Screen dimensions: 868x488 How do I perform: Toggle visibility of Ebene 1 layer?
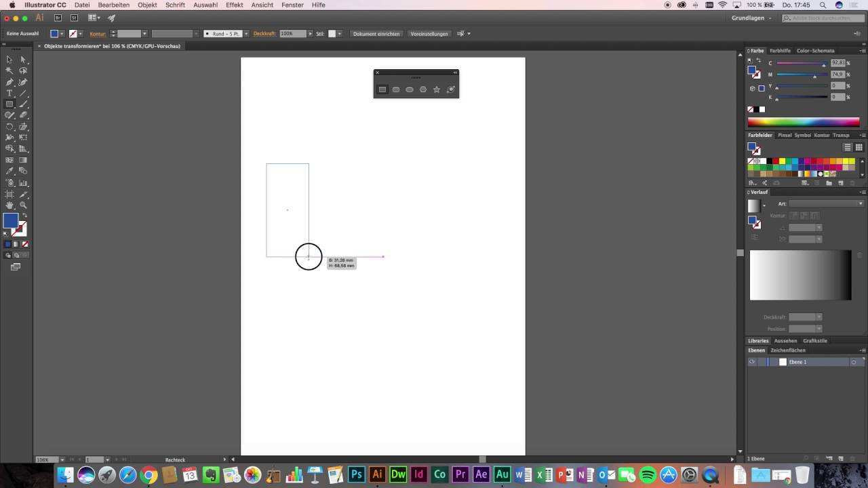pyautogui.click(x=751, y=362)
